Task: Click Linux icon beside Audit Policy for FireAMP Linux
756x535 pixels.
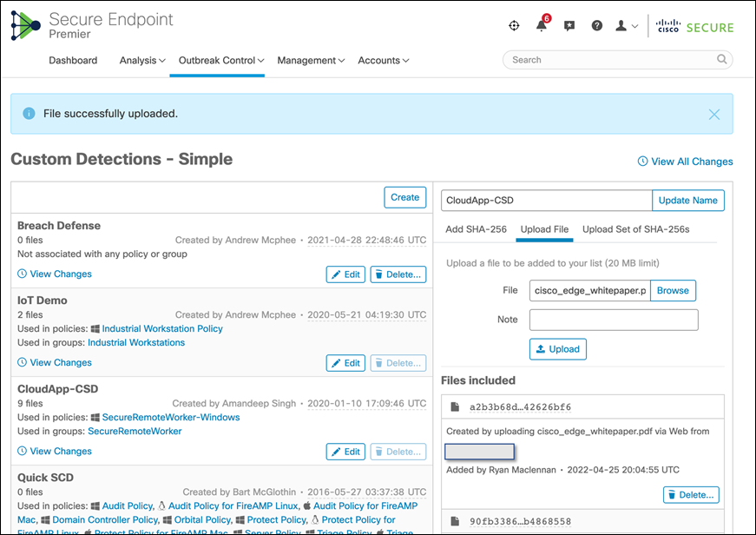Action: 161,506
